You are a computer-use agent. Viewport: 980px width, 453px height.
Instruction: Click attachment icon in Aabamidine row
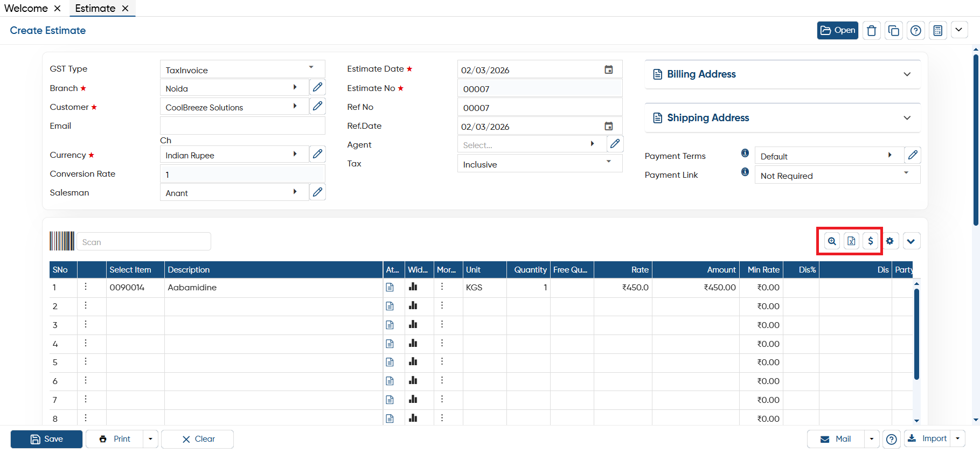(x=390, y=287)
